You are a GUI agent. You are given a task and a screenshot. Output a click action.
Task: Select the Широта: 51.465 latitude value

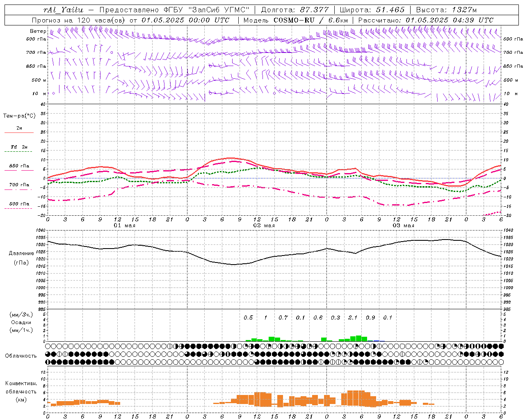tap(372, 10)
